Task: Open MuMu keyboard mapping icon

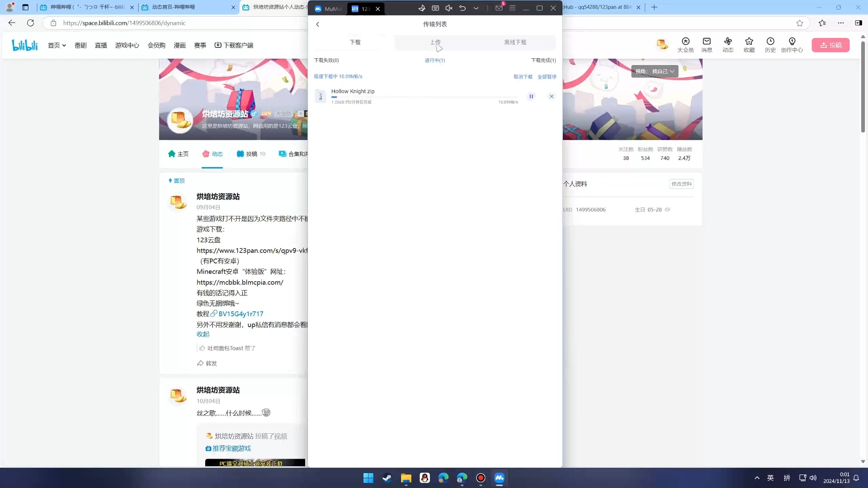Action: tap(435, 8)
